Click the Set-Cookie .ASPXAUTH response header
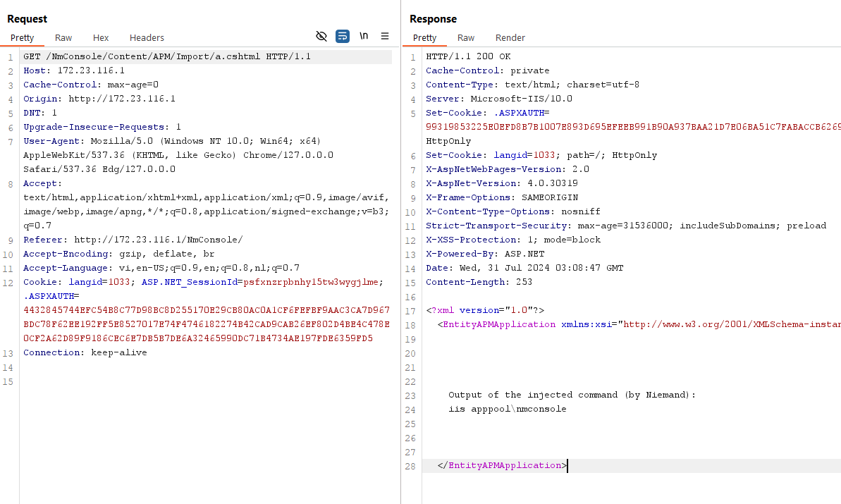This screenshot has width=841, height=504. pyautogui.click(x=488, y=113)
